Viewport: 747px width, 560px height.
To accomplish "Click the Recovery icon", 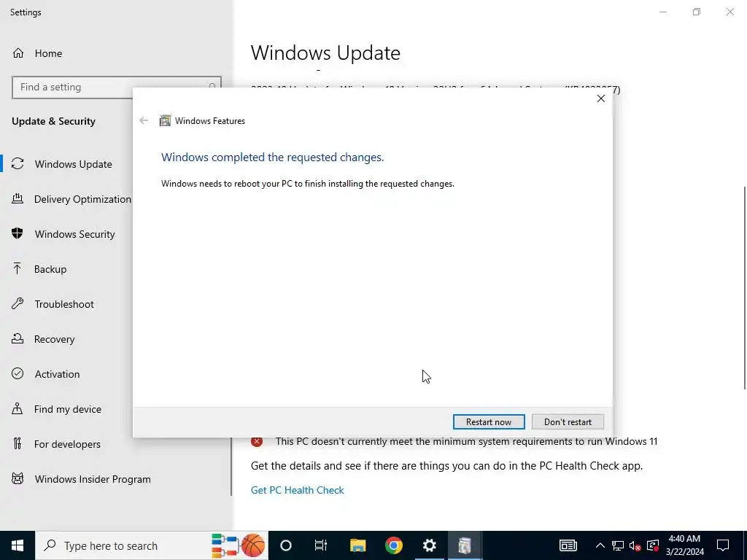I will coord(18,338).
